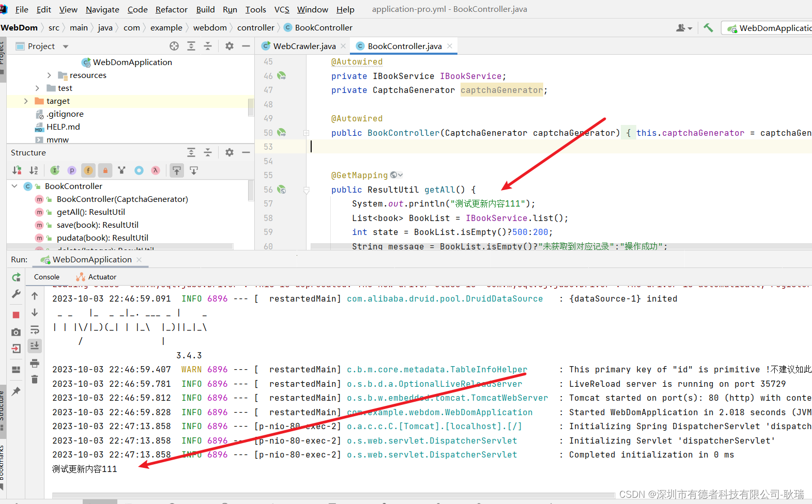
Task: Stop the running application with the red square
Action: point(16,315)
